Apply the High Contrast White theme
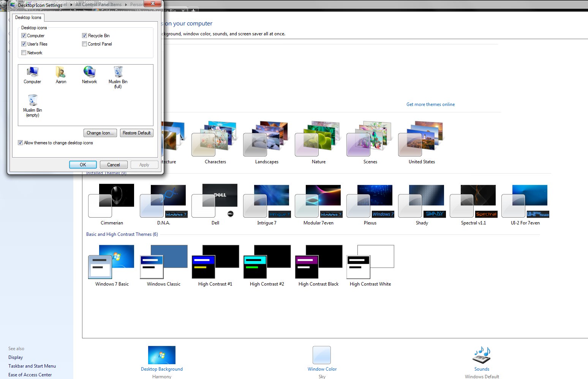 coord(370,266)
